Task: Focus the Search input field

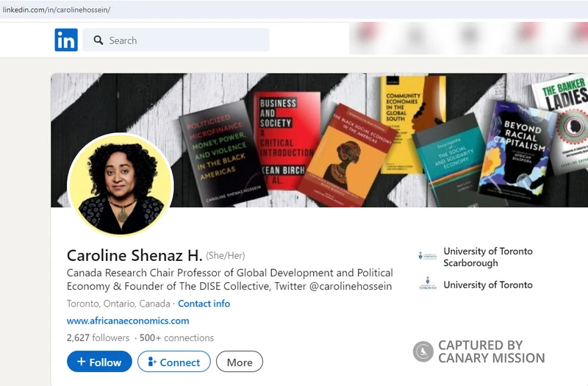Action: click(x=176, y=40)
